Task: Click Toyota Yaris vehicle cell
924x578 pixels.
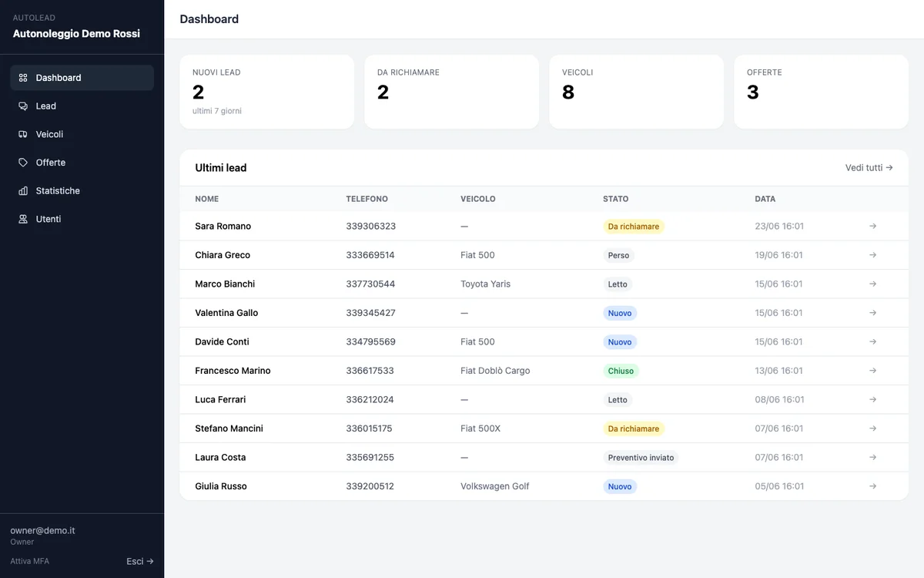Action: (485, 284)
